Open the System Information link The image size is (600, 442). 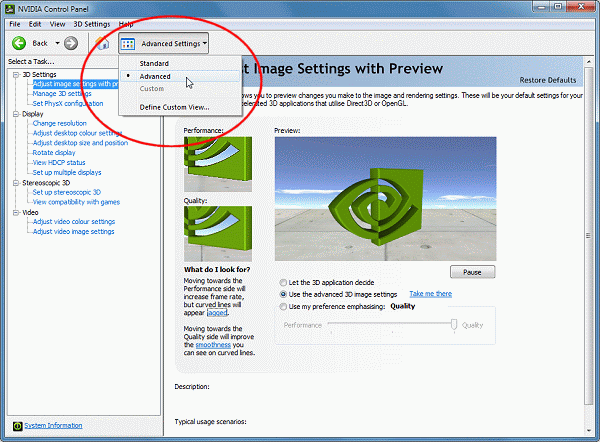[53, 426]
